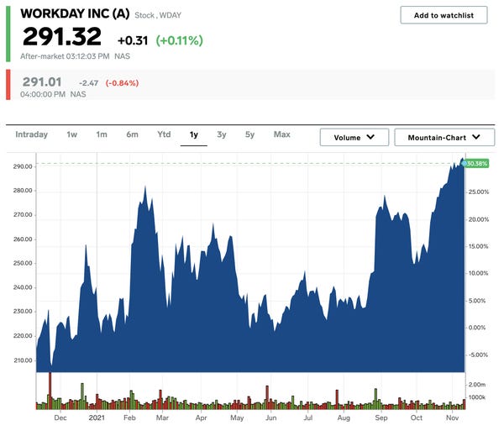The width and height of the screenshot is (504, 431).
Task: Select the 1w time range tab
Action: 72,134
